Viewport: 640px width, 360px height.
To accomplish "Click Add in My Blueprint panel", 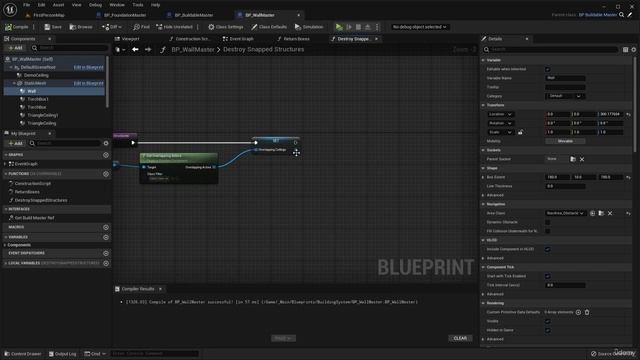I will (x=16, y=144).
